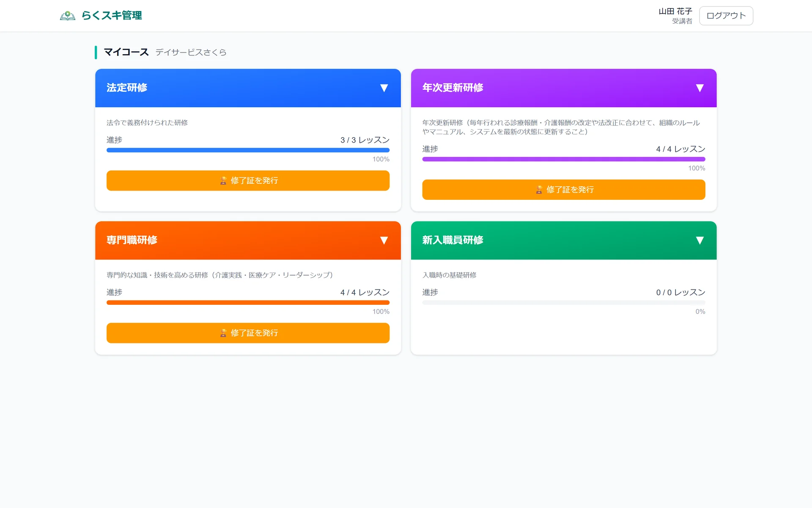Click the purple 年次更新研修 progress bar

pyautogui.click(x=563, y=159)
